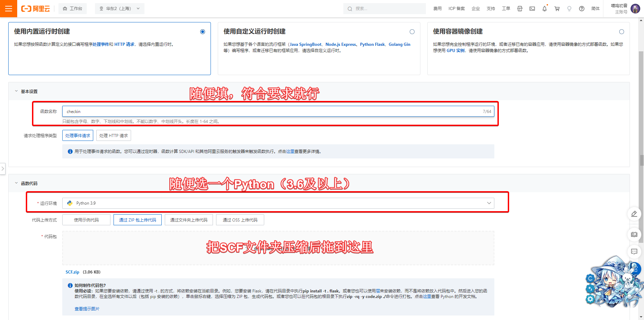This screenshot has height=320, width=644.
Task: Open the region selector 华东2 (上海)
Action: click(119, 9)
